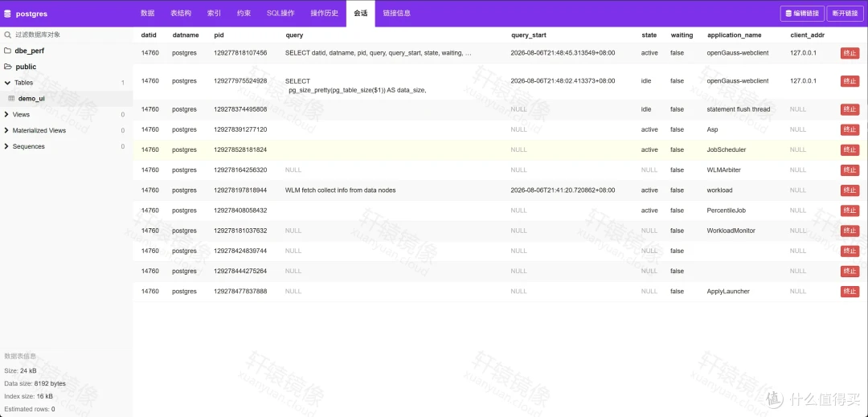Click the 'Estimated rows: 0' info line
868x417 pixels.
[x=30, y=409]
